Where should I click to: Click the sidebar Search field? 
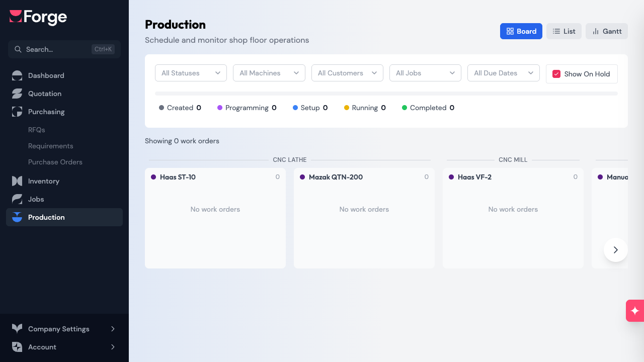coord(55,49)
